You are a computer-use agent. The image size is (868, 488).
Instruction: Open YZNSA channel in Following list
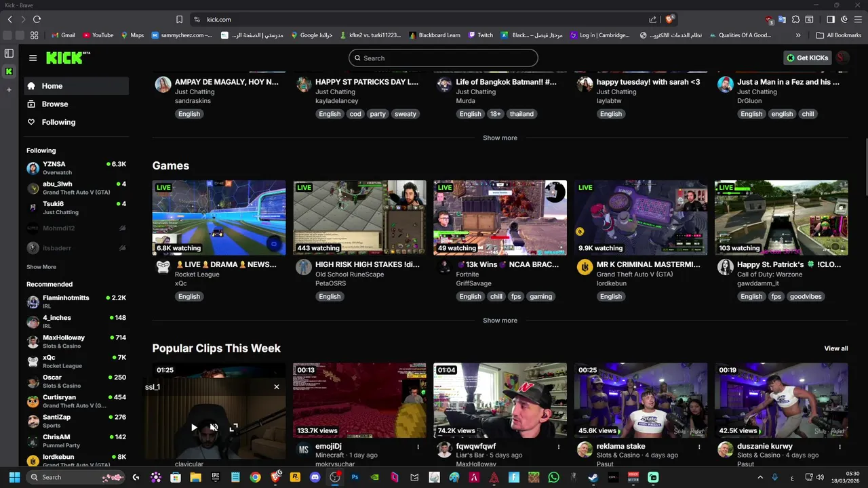point(76,168)
